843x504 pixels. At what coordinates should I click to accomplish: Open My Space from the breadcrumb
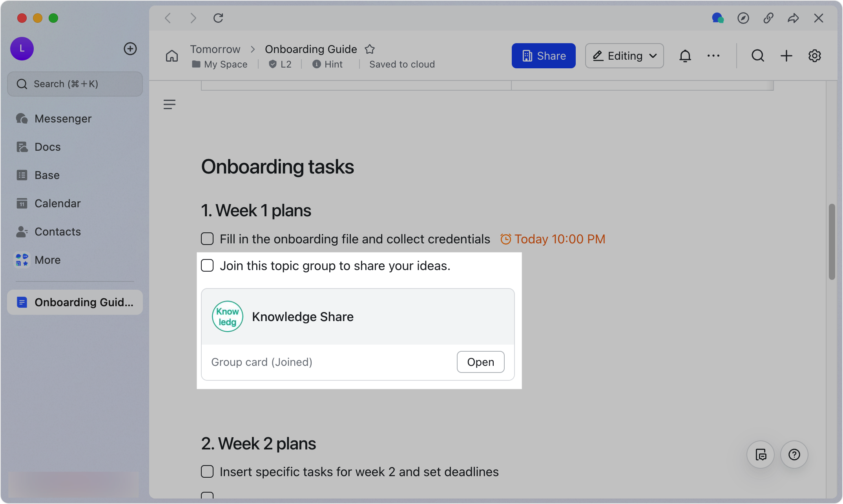(225, 64)
